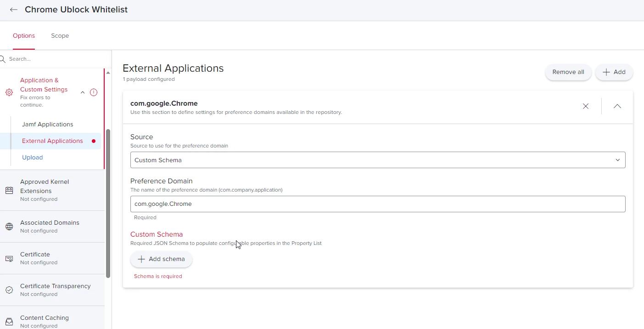The width and height of the screenshot is (644, 329).
Task: Click the Chrome Ublock Whitelist title
Action: pyautogui.click(x=76, y=10)
